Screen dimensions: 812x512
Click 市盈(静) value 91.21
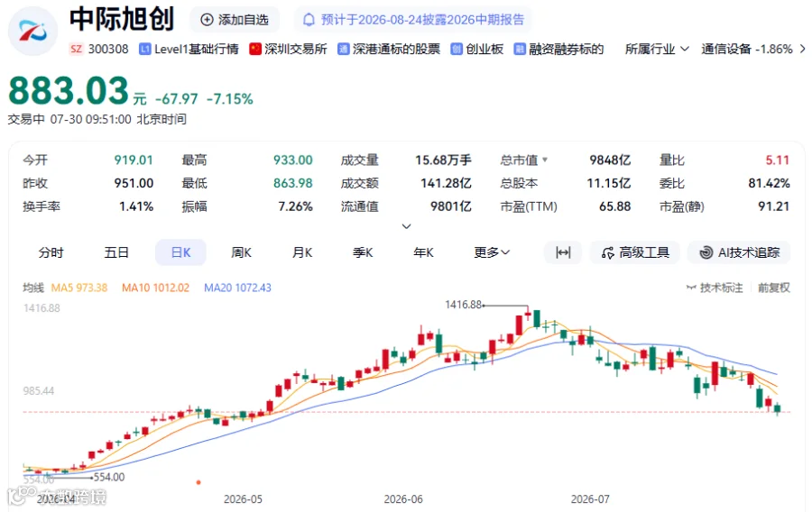point(774,206)
